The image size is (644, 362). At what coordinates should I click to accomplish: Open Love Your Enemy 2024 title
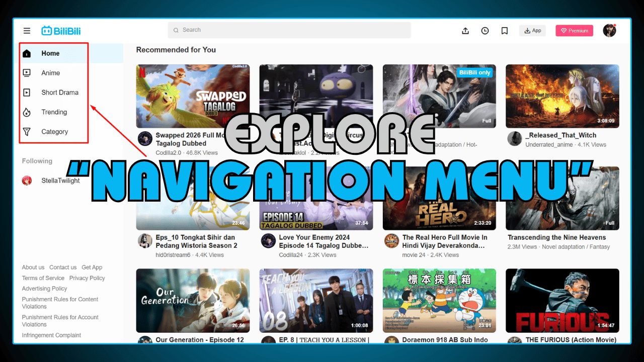pyautogui.click(x=324, y=241)
